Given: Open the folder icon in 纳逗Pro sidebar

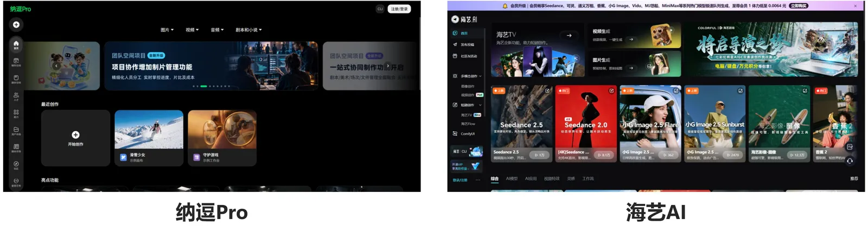Looking at the screenshot, I should (16, 131).
